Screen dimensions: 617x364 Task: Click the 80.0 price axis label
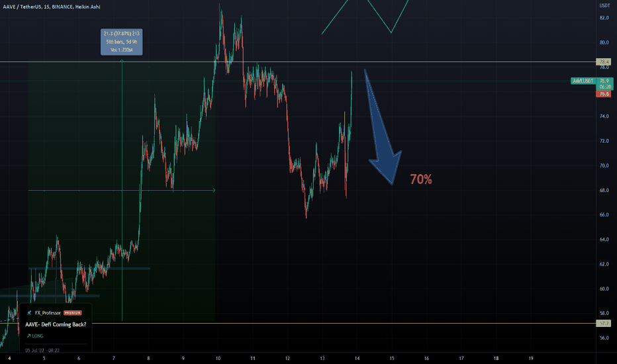pos(604,42)
